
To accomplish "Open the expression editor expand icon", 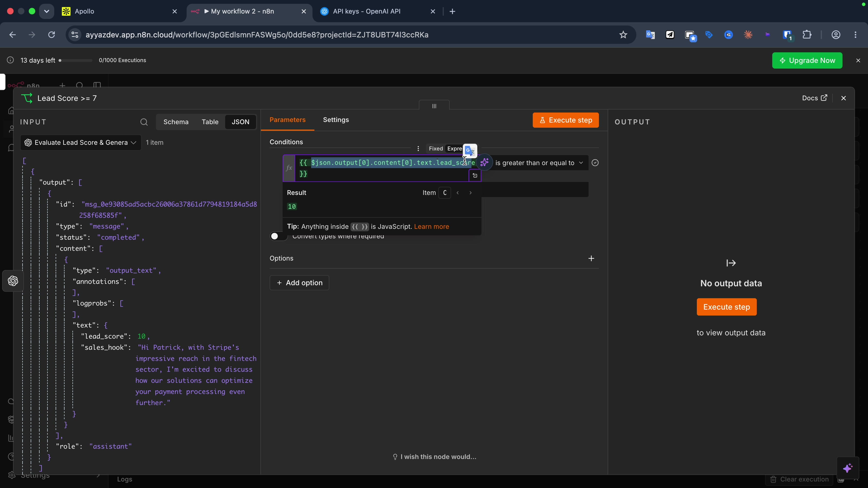I will pyautogui.click(x=475, y=175).
